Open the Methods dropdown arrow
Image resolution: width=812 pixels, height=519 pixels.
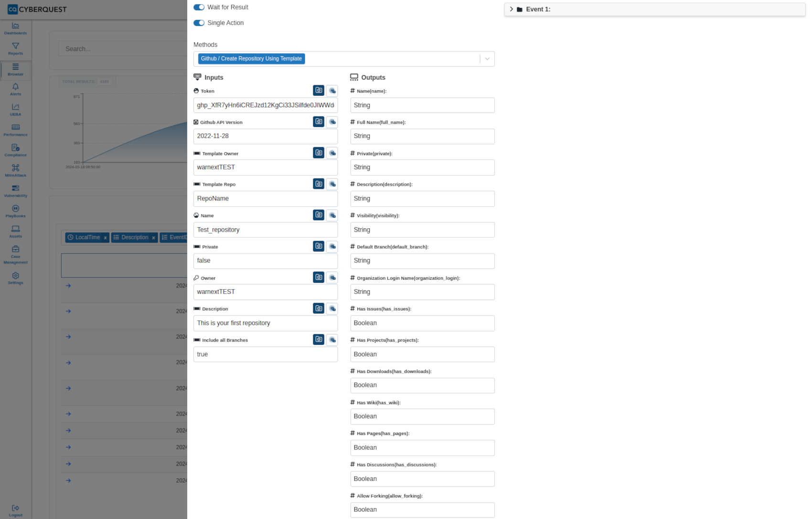[x=487, y=59]
